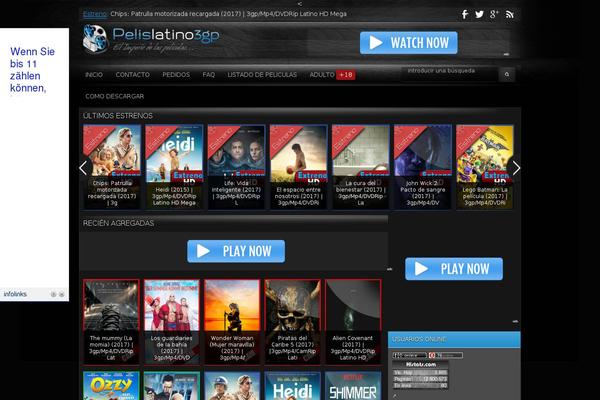This screenshot has height=400, width=600.
Task: Open Lego Batman La película poster
Action: pos(485,167)
